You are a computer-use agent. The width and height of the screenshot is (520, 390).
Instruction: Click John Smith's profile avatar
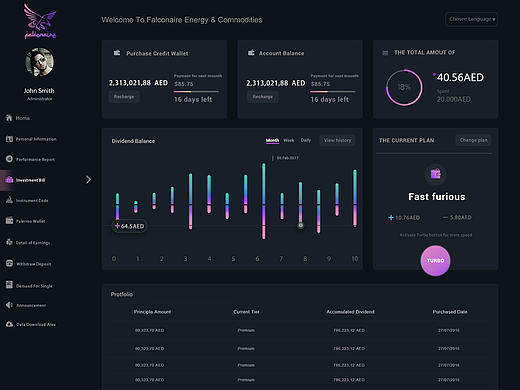[39, 62]
